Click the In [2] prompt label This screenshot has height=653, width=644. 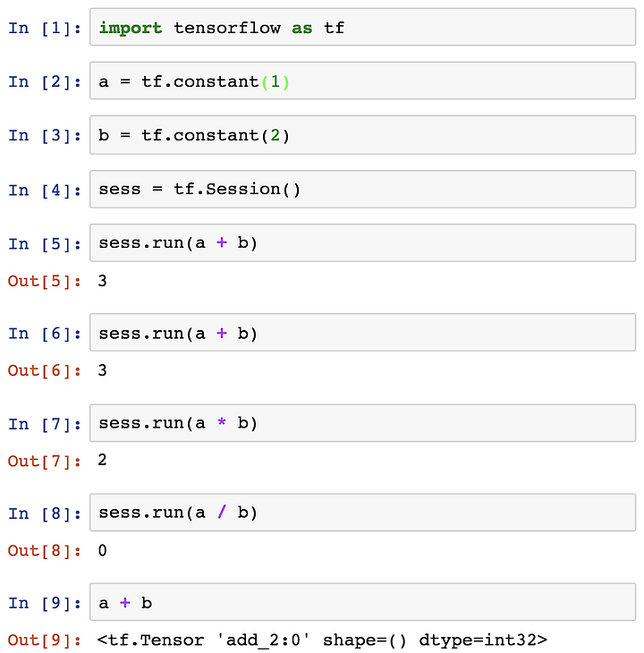(45, 82)
